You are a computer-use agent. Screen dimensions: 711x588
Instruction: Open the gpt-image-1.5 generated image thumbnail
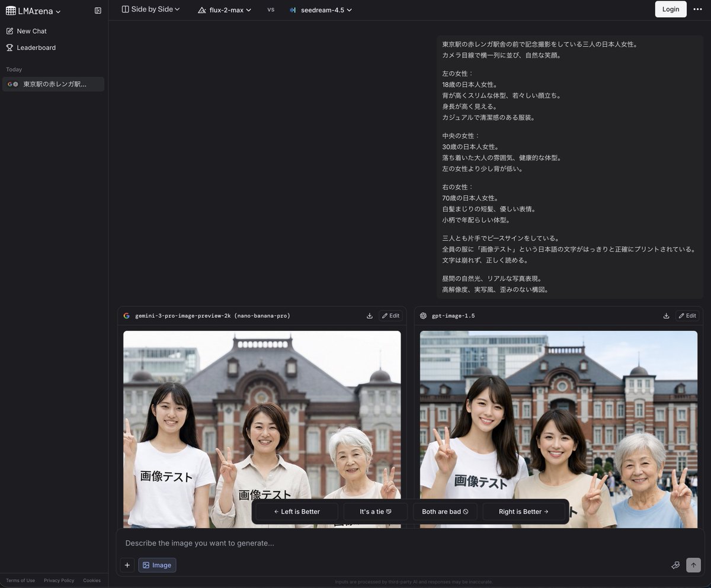tap(559, 429)
